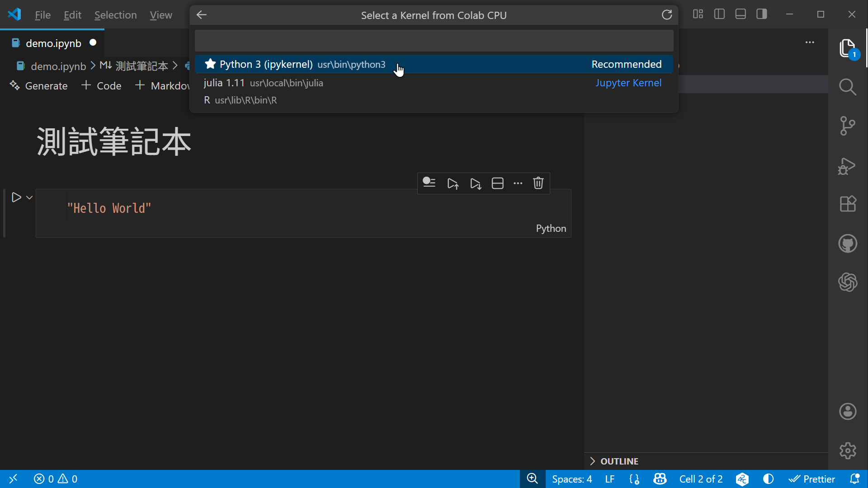Execute cell and below icon

click(475, 183)
